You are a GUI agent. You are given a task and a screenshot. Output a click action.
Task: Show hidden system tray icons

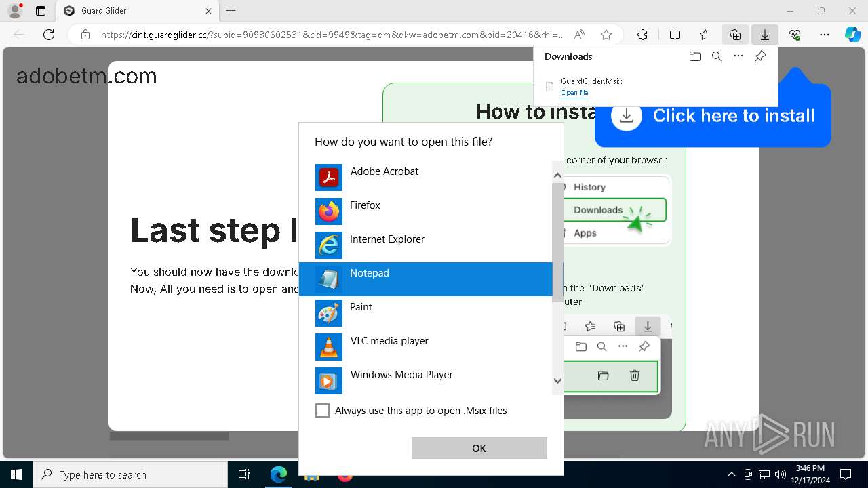pyautogui.click(x=731, y=474)
